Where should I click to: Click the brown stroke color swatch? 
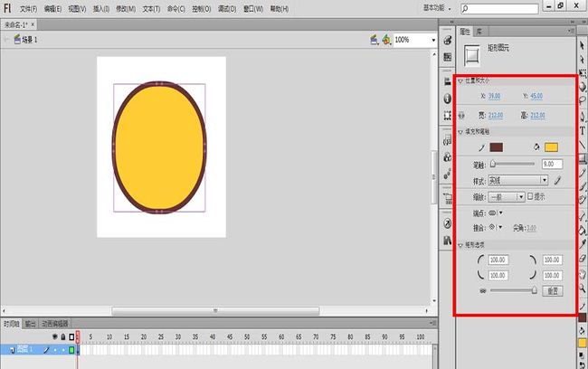(496, 147)
